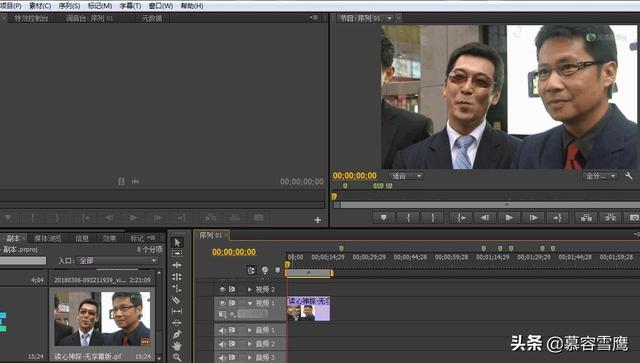This screenshot has width=640, height=363.
Task: Switch to 特效控制台 tab
Action: pos(31,18)
